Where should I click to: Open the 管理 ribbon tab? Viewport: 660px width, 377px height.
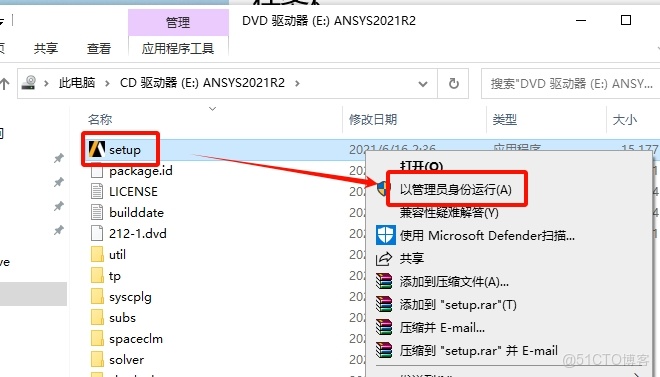178,22
